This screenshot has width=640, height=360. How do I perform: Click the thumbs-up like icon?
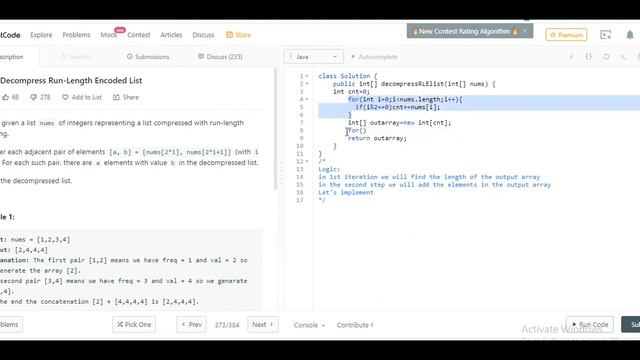5,97
